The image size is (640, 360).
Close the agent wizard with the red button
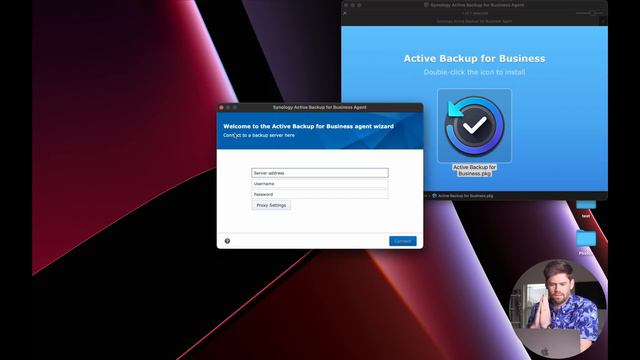pos(222,107)
